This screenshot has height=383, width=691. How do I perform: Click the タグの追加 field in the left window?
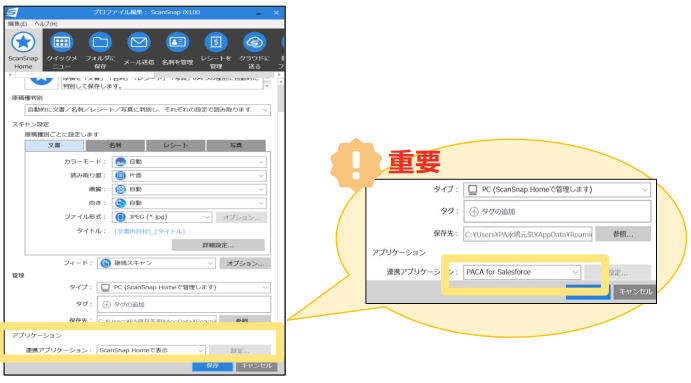pyautogui.click(x=184, y=305)
